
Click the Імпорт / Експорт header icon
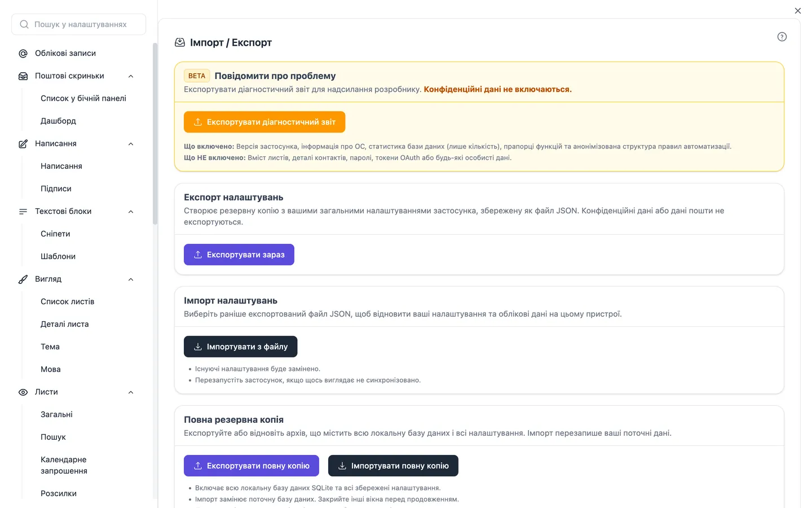(180, 42)
